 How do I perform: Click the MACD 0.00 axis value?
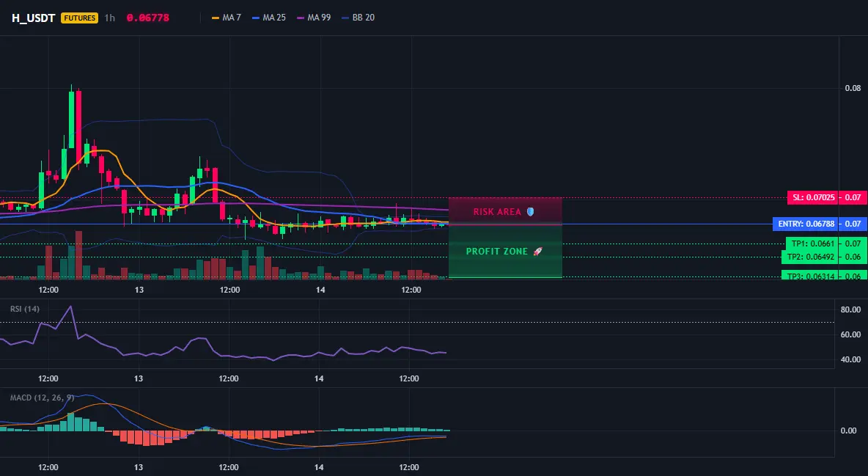(x=849, y=431)
